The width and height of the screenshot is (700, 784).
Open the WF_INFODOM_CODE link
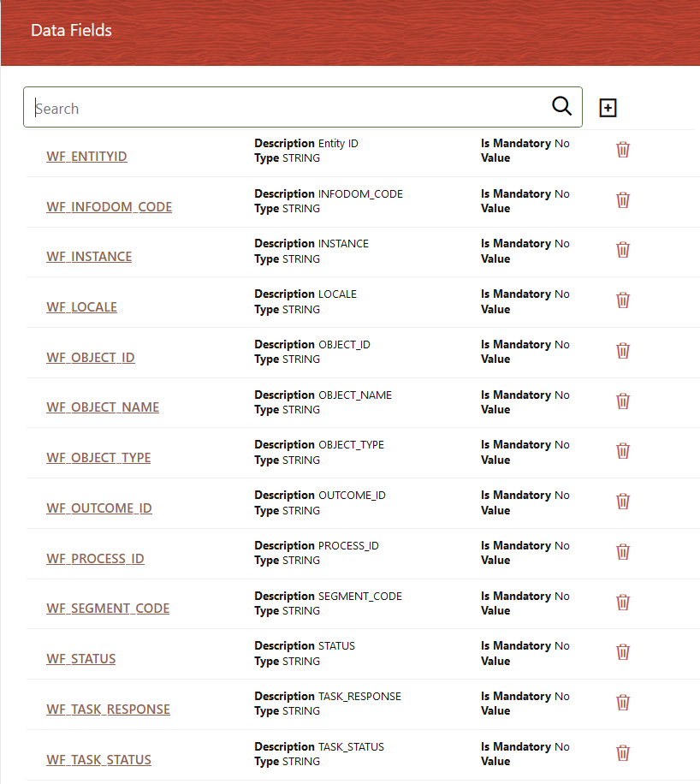coord(109,207)
